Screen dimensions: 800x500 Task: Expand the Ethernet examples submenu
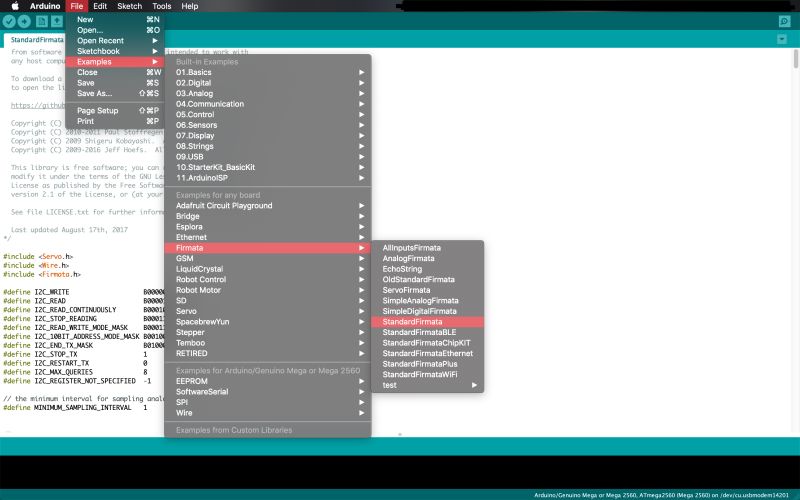tap(268, 237)
